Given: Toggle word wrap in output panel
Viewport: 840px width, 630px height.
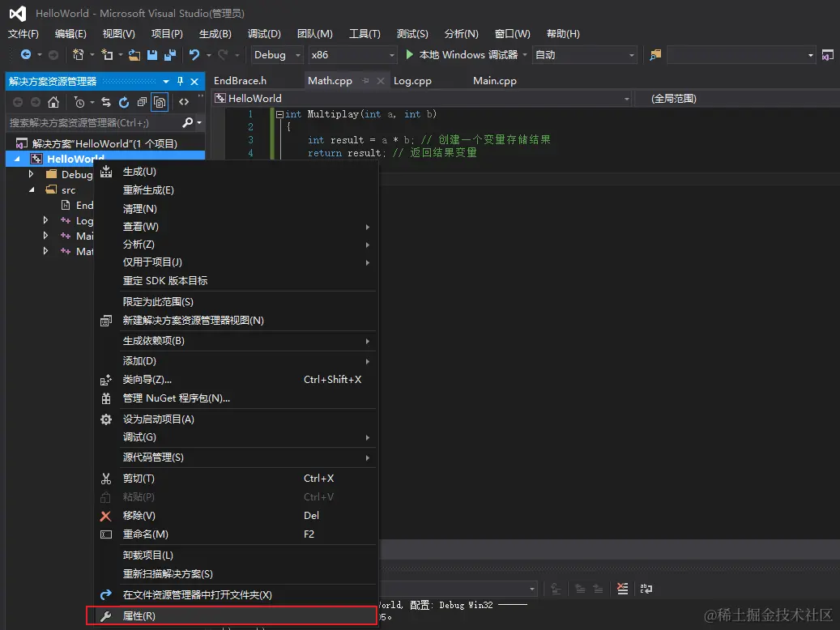Looking at the screenshot, I should (646, 589).
